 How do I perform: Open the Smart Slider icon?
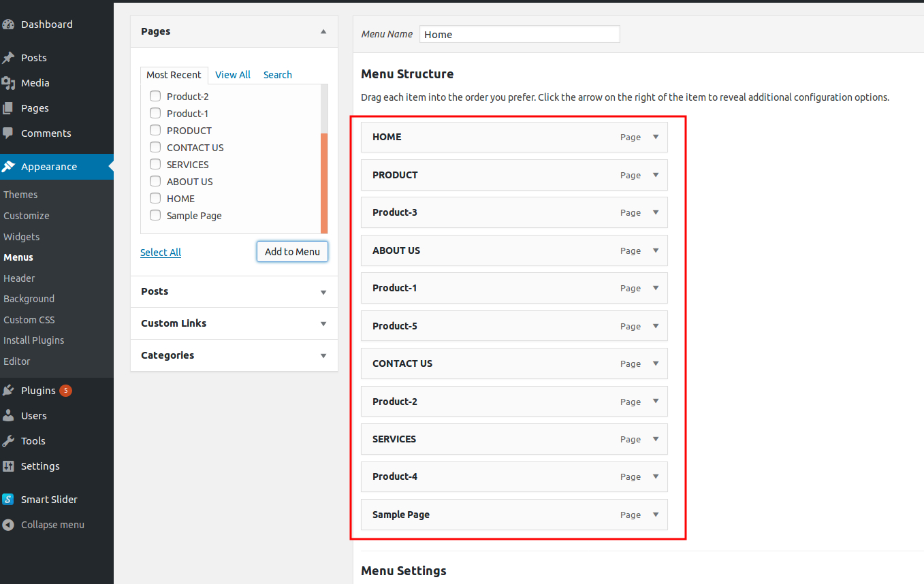[x=10, y=499]
